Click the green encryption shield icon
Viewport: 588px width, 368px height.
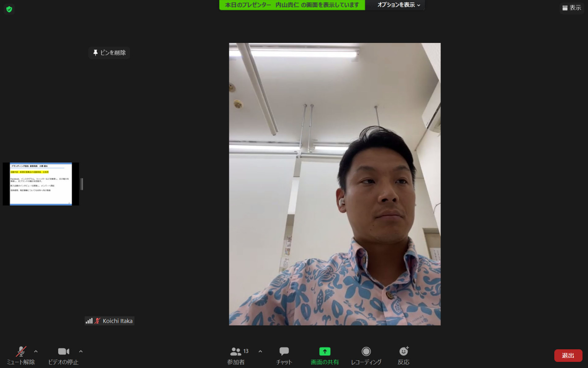point(9,9)
